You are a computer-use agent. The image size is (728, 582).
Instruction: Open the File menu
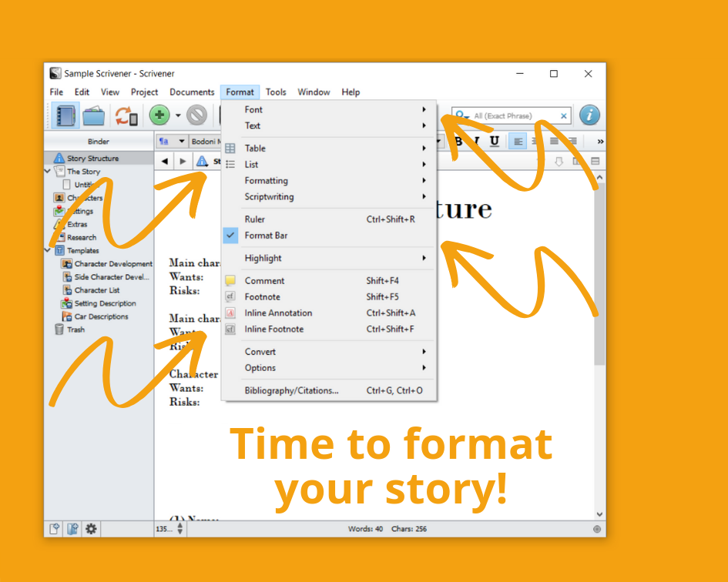57,92
